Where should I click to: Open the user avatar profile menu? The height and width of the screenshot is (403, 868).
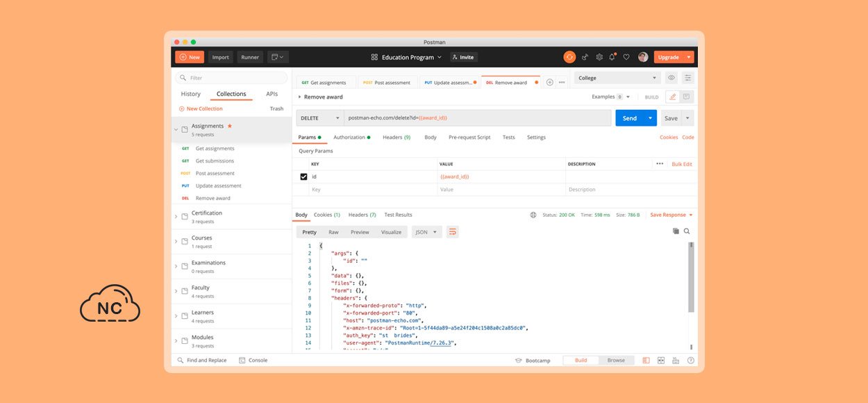[643, 57]
